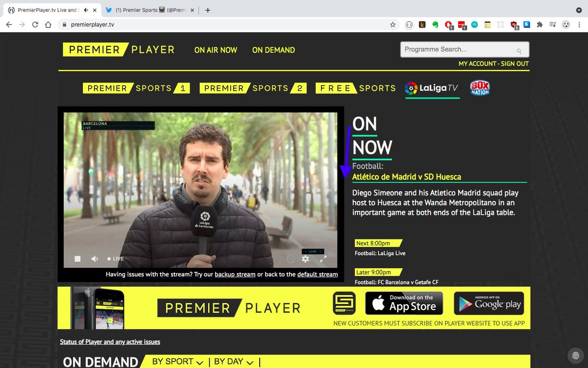This screenshot has width=588, height=368.
Task: Expand the BY DAY dropdown
Action: coord(234,362)
